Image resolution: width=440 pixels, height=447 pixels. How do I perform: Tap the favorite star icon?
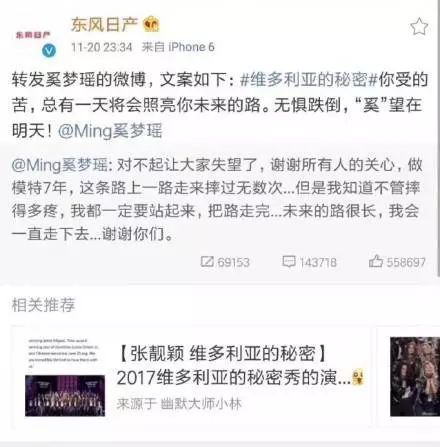pos(419,26)
